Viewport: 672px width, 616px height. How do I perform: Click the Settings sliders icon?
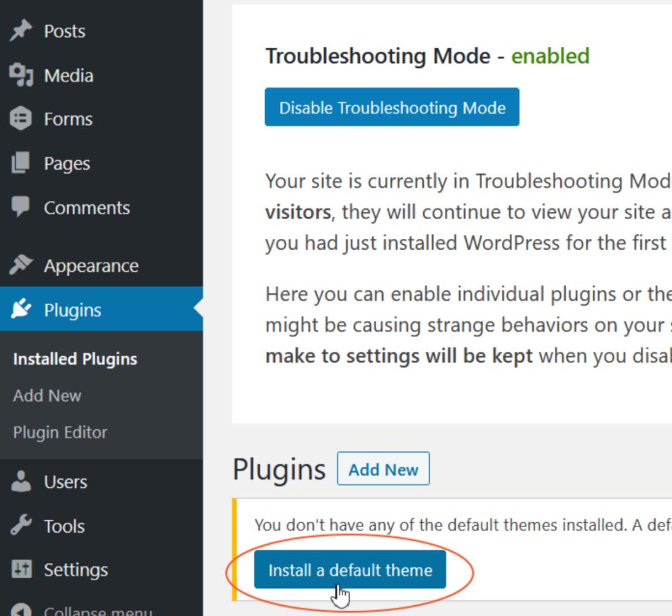pyautogui.click(x=22, y=570)
